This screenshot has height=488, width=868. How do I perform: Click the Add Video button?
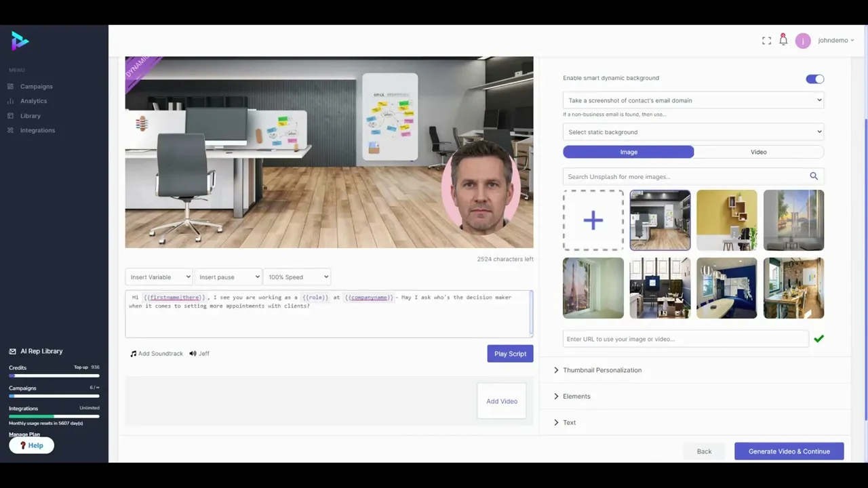pos(502,401)
